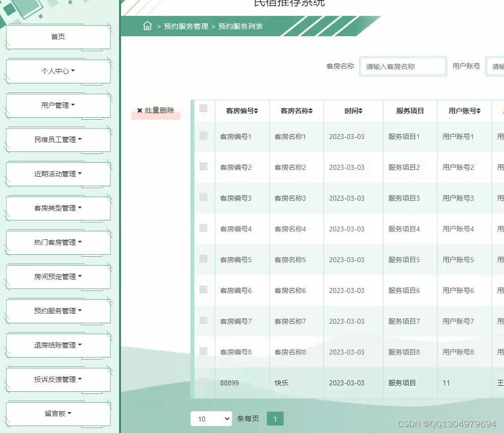This screenshot has width=504, height=433.
Task: Click the home icon in the breadcrumb
Action: 147,26
